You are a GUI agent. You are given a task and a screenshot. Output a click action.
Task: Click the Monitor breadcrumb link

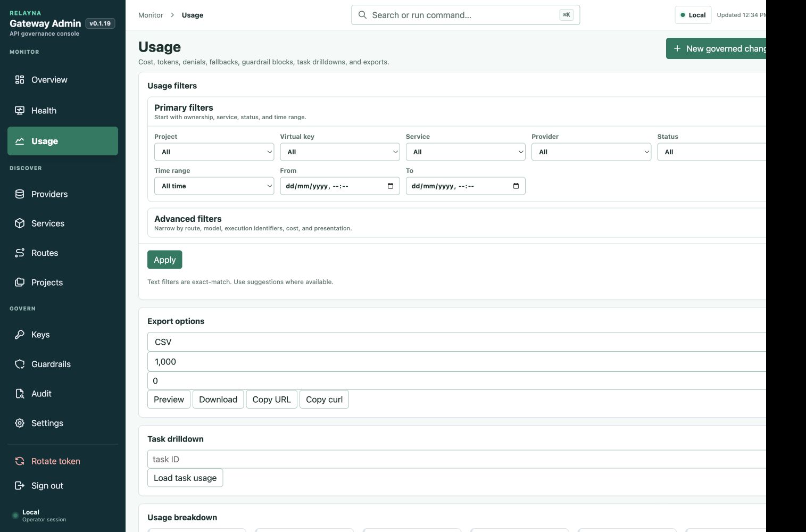click(x=151, y=15)
